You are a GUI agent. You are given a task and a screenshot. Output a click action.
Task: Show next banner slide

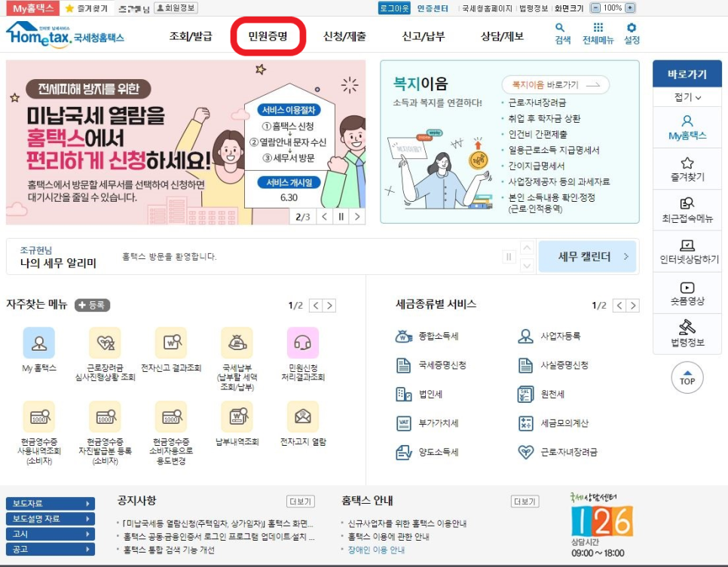(357, 216)
